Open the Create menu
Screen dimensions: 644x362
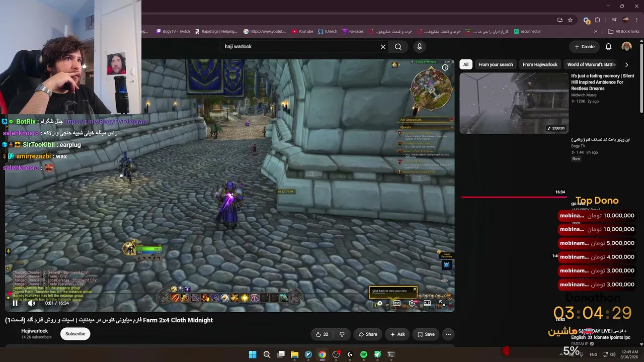click(585, 47)
